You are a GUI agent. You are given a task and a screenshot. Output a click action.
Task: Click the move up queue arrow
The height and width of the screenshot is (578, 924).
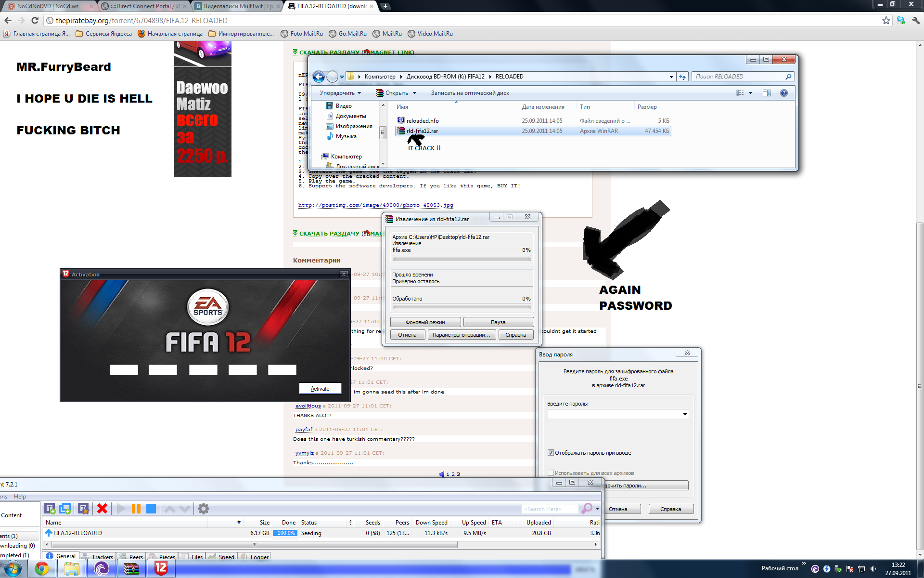[x=170, y=509]
